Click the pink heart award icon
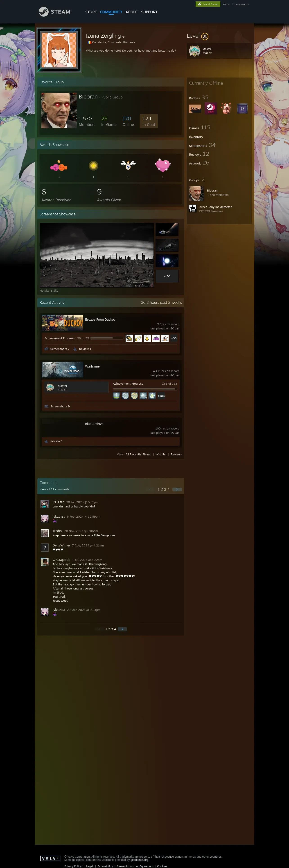The image size is (289, 868). (163, 165)
